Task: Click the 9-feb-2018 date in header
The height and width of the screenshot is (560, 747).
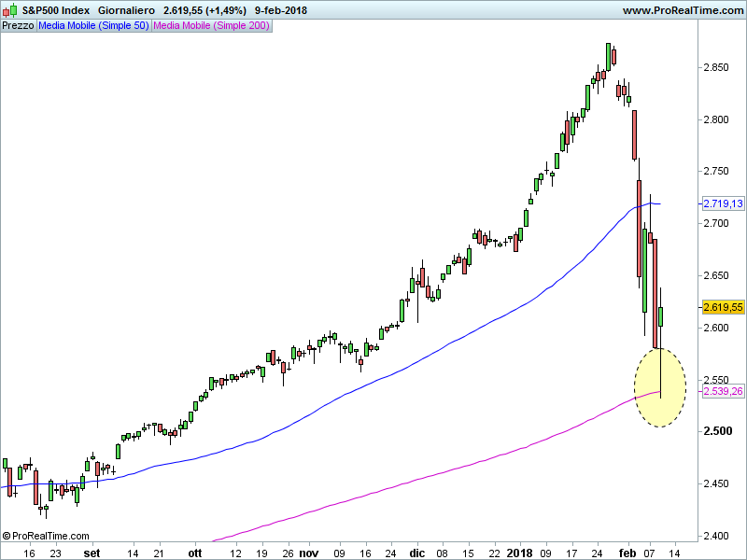Action: tap(281, 10)
